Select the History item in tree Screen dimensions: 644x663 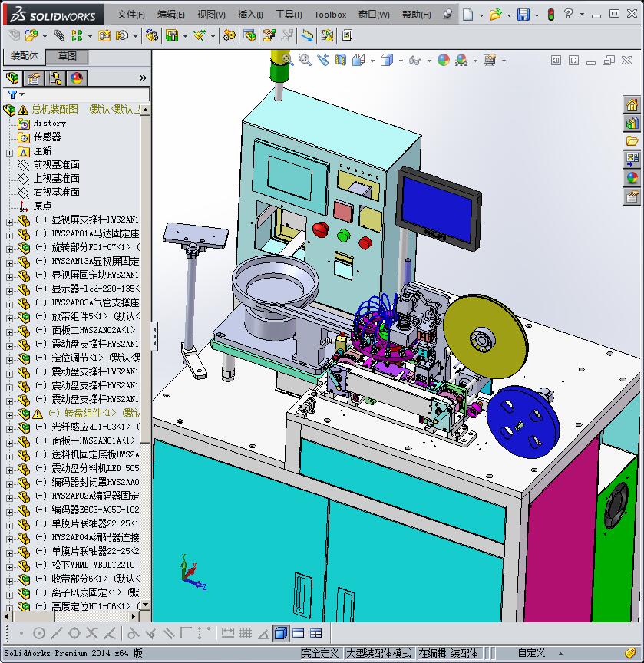[x=49, y=123]
